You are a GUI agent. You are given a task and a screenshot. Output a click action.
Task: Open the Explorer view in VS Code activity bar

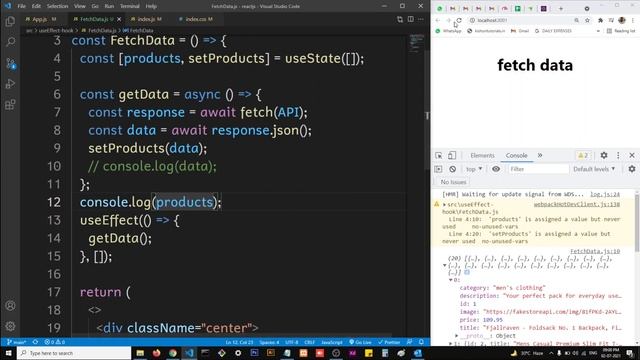point(11,21)
